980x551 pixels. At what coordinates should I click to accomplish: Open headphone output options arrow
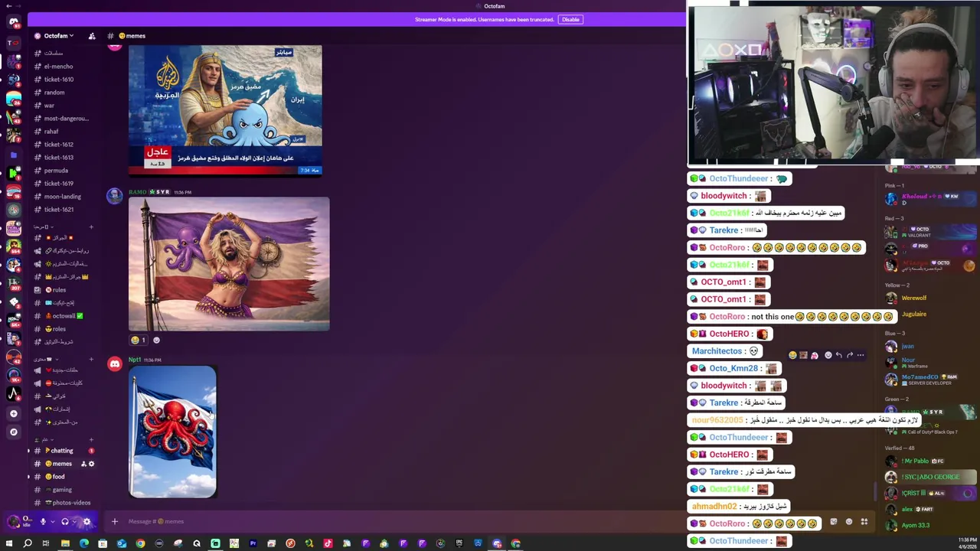(x=74, y=522)
